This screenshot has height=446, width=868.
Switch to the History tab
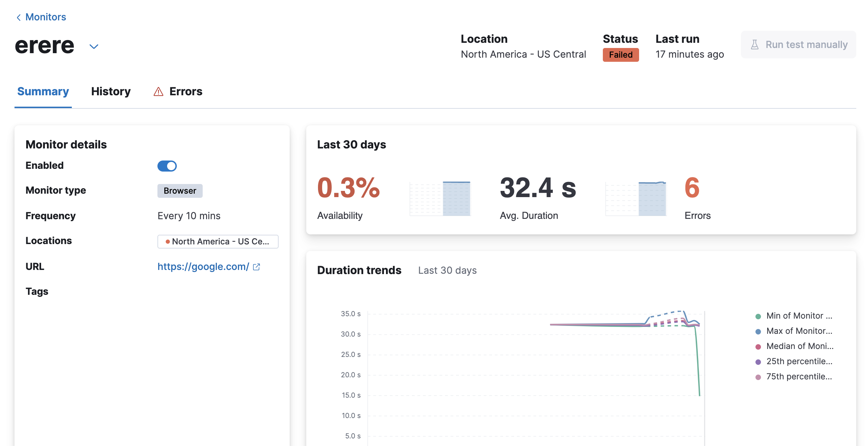coord(111,91)
